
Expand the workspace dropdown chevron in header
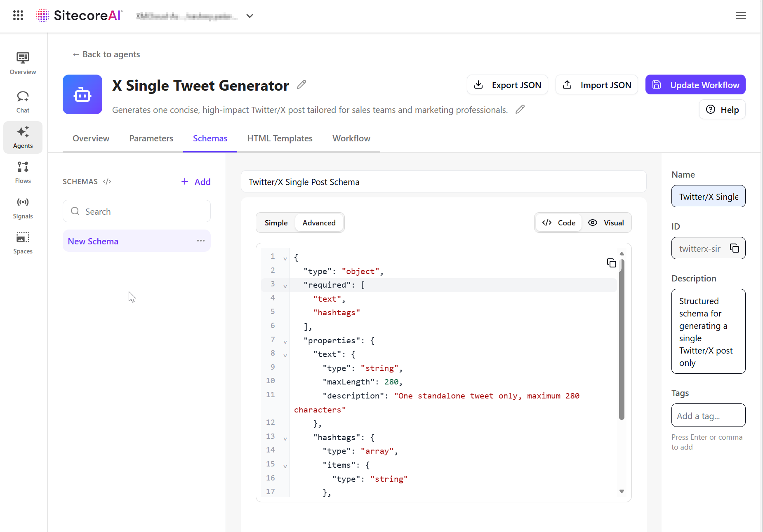(250, 16)
